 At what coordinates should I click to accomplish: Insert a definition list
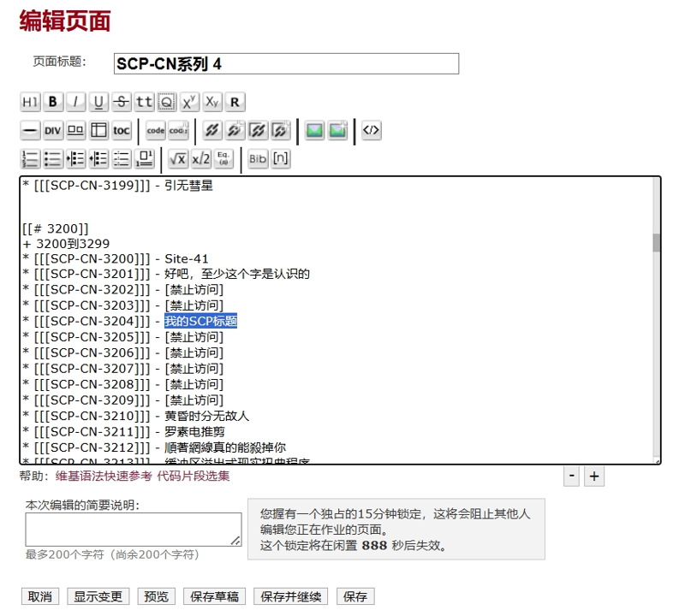(122, 159)
